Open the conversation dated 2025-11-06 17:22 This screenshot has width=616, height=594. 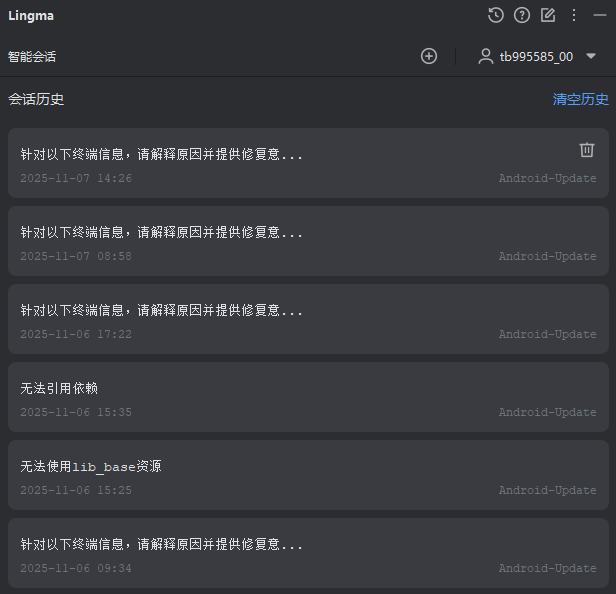308,319
